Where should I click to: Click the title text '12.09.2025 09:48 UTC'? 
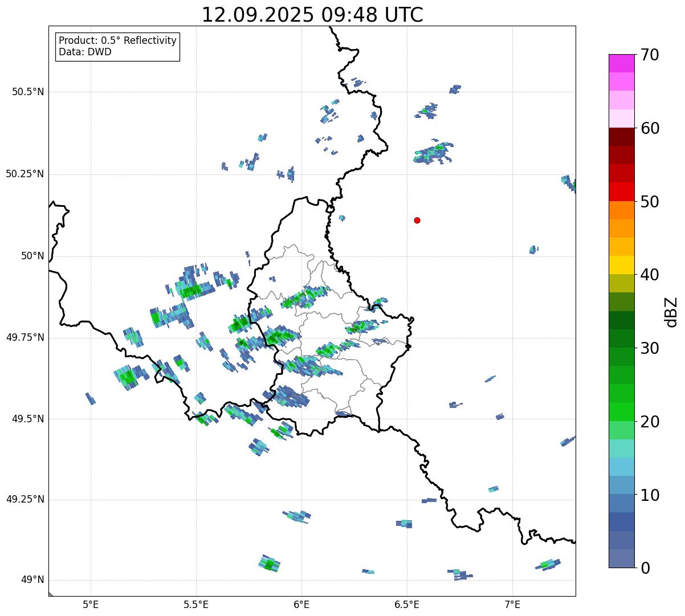point(312,15)
